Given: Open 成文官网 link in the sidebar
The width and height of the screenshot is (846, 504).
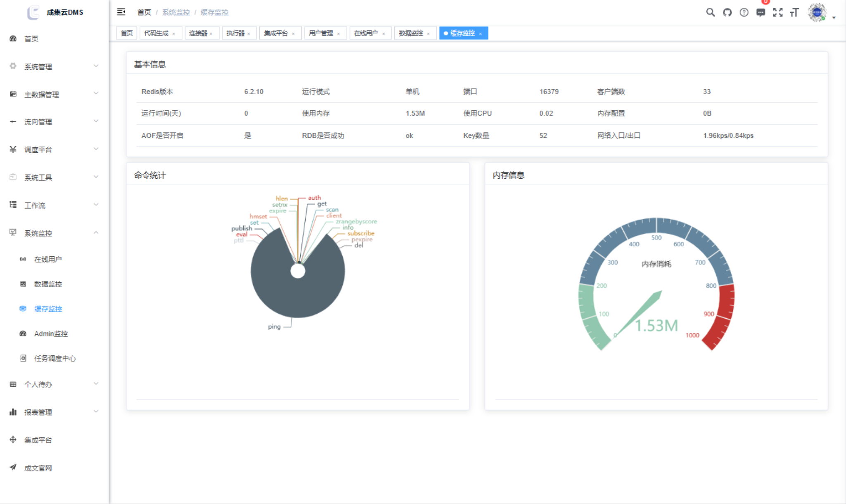Looking at the screenshot, I should (x=54, y=468).
